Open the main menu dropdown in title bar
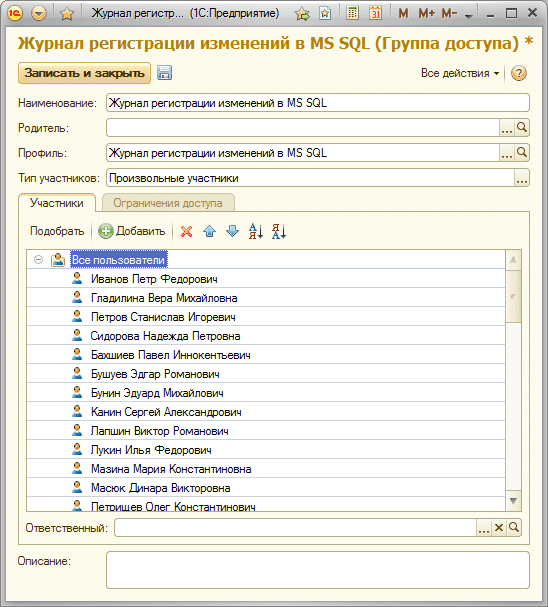This screenshot has height=607, width=548. click(39, 14)
